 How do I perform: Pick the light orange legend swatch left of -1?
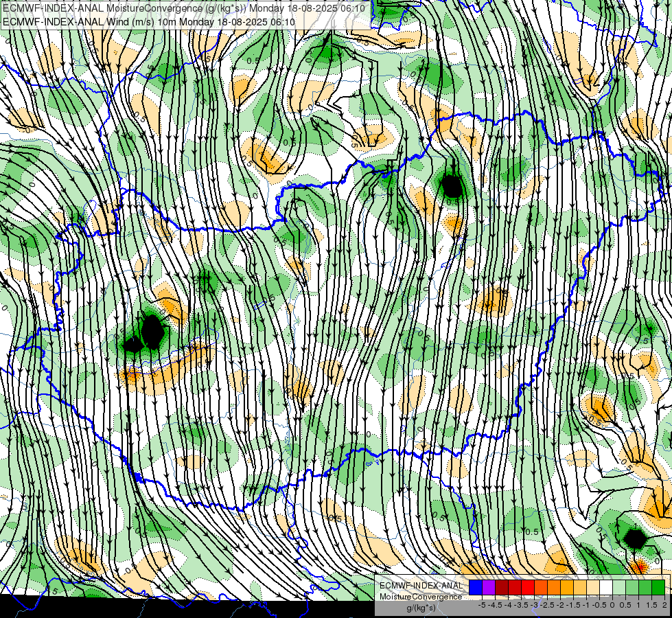pyautogui.click(x=580, y=588)
